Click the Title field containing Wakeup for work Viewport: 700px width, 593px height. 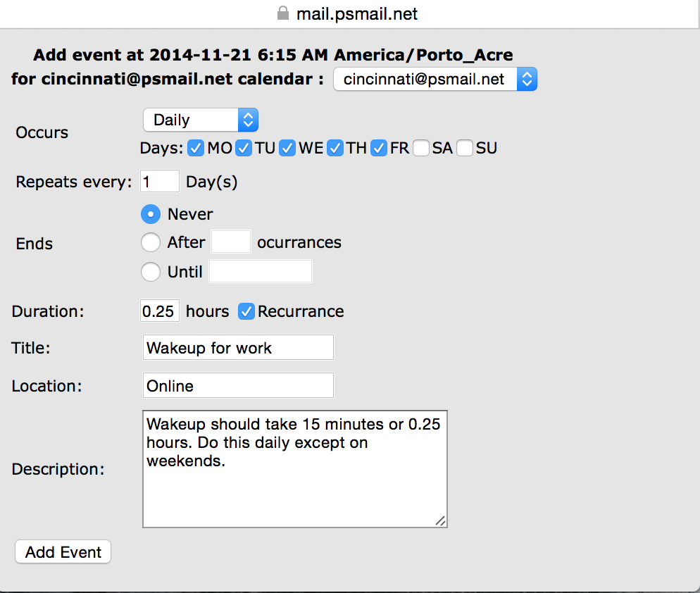pos(237,347)
